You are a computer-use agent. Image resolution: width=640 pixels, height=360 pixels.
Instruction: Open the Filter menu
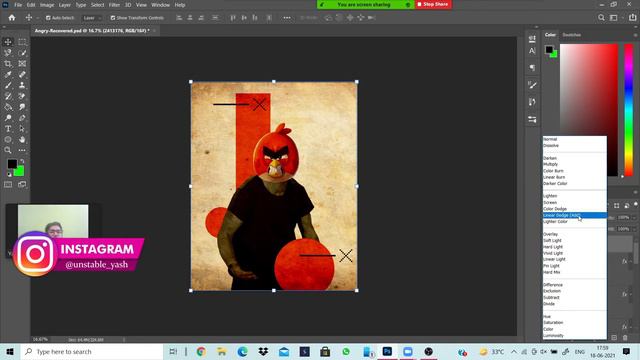point(114,5)
